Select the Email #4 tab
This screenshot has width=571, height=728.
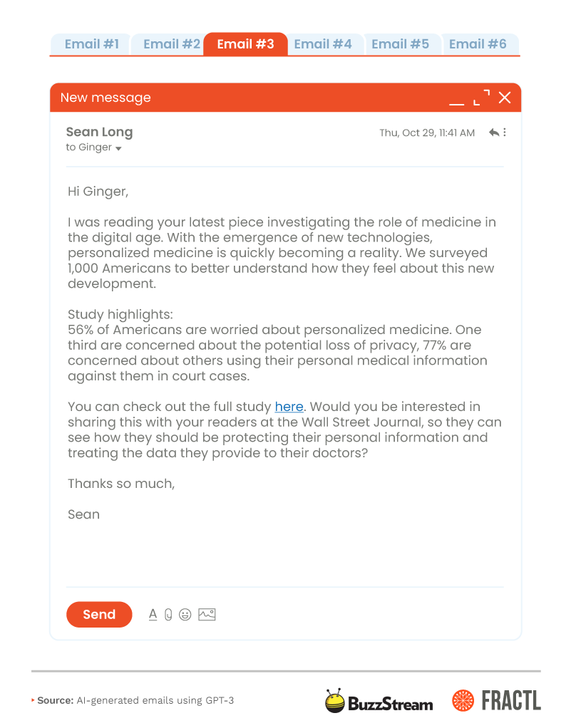pos(323,44)
